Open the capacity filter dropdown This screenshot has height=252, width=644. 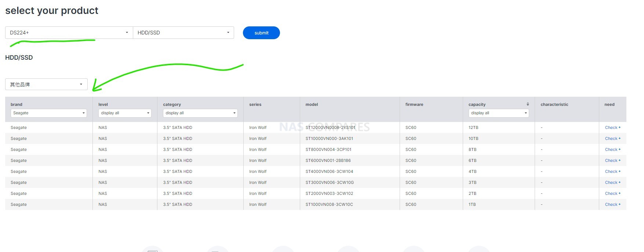(x=499, y=113)
